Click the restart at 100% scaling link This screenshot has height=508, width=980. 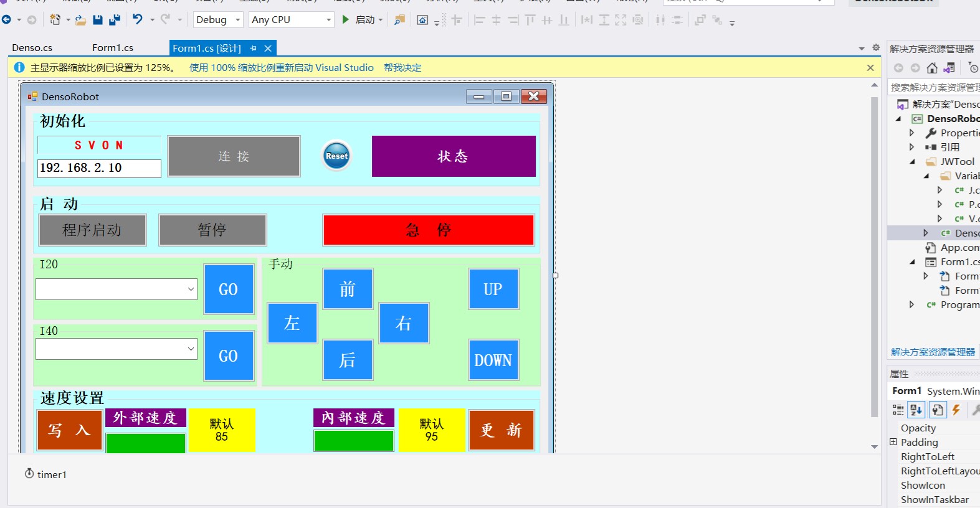click(x=282, y=68)
